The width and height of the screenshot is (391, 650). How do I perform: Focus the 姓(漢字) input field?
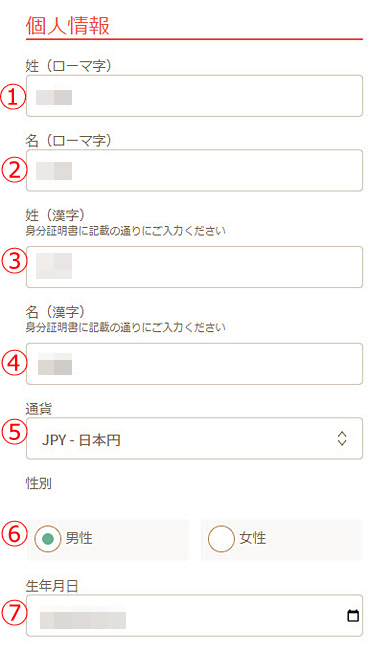(194, 267)
